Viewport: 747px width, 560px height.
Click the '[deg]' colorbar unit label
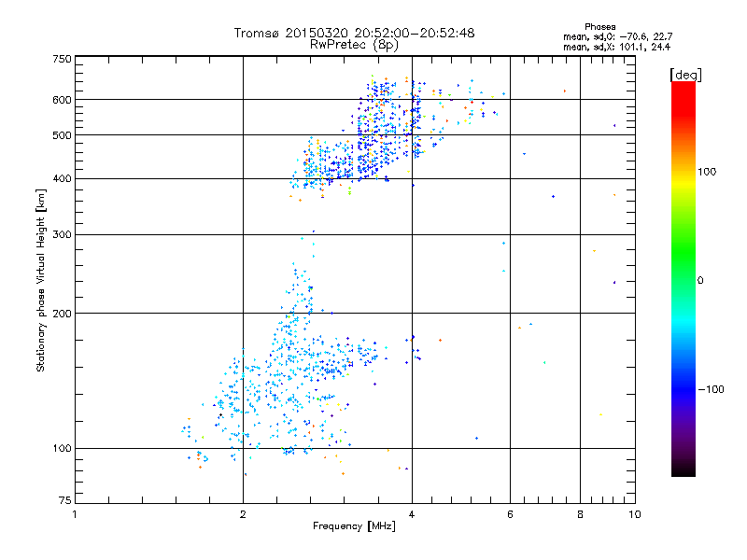point(685,76)
